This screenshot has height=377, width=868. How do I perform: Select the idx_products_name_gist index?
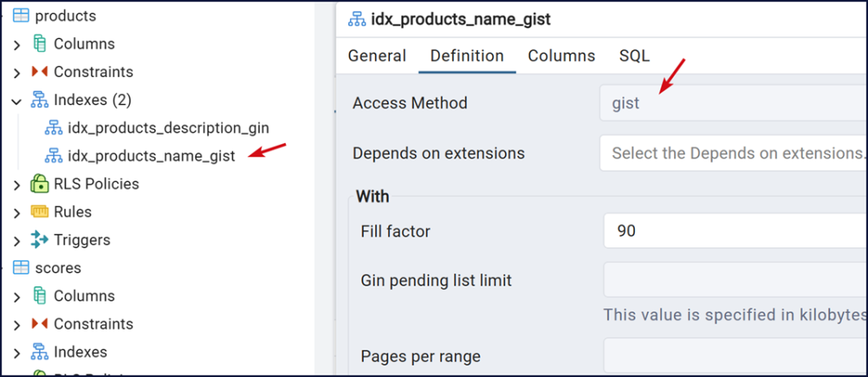pos(151,156)
